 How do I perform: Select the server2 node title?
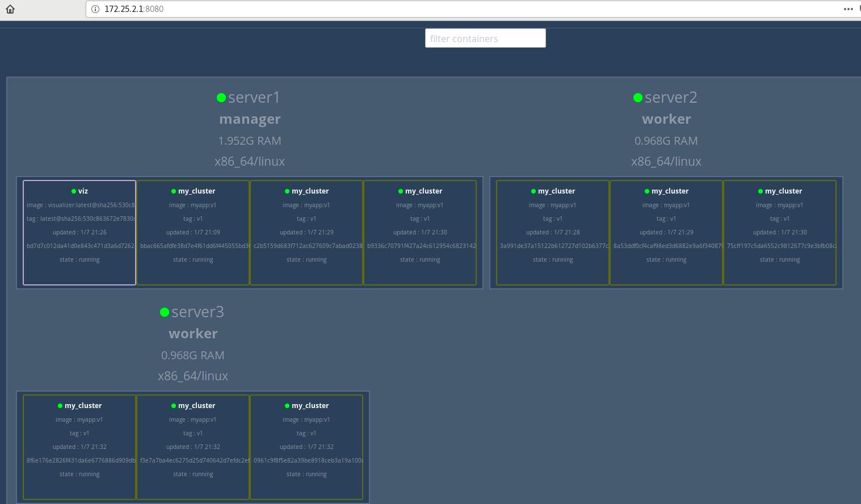point(671,97)
